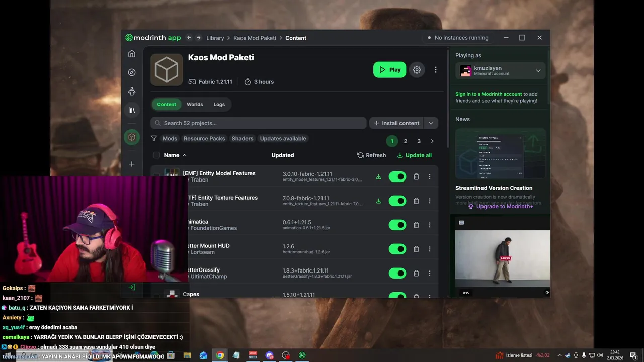The width and height of the screenshot is (644, 362).
Task: Select the Kaos Mod Paketi instance cube icon
Action: (132, 137)
